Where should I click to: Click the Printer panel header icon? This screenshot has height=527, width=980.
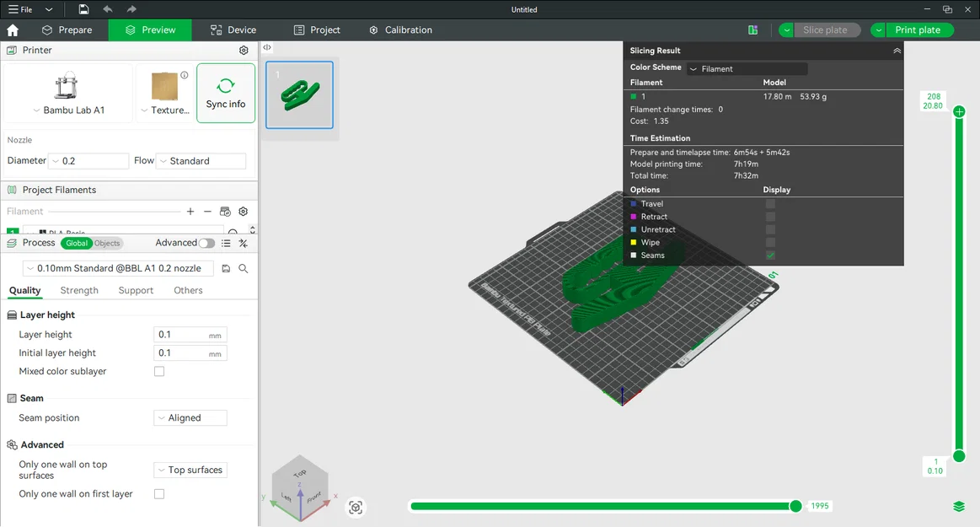coord(11,50)
